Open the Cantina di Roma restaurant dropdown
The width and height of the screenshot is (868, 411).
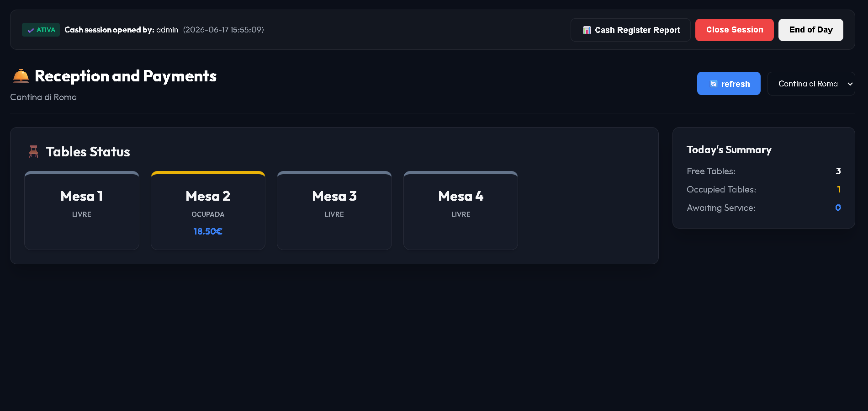click(x=811, y=84)
